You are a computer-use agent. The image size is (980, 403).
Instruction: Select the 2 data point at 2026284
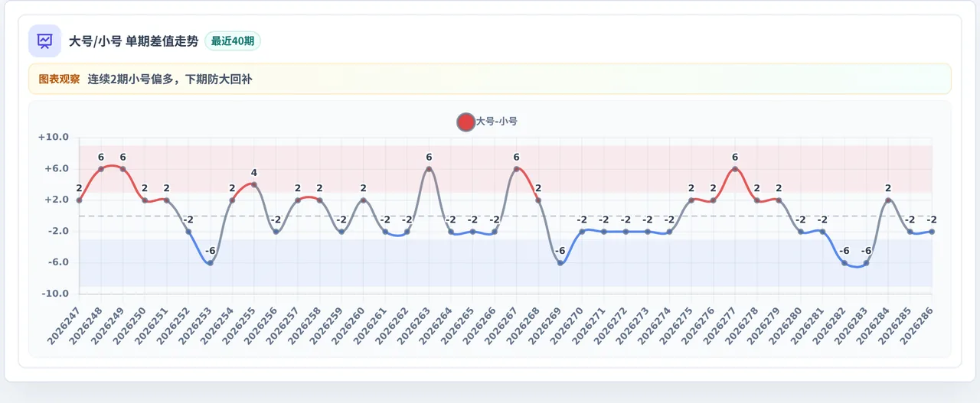888,200
